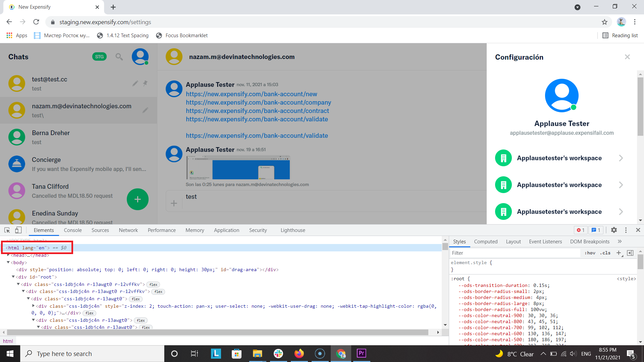Expand the first Applausetester's workspace chevron
The image size is (644, 362).
pyautogui.click(x=621, y=158)
